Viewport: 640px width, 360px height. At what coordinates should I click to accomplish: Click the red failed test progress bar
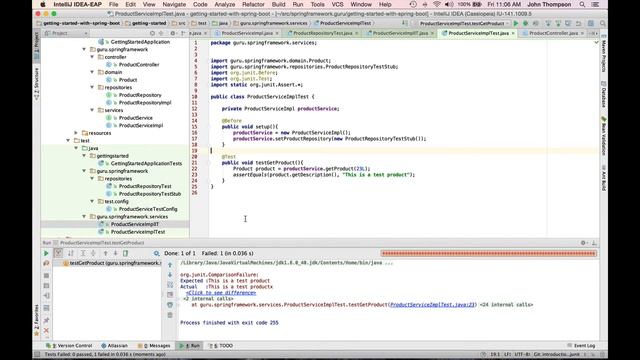tap(489, 253)
